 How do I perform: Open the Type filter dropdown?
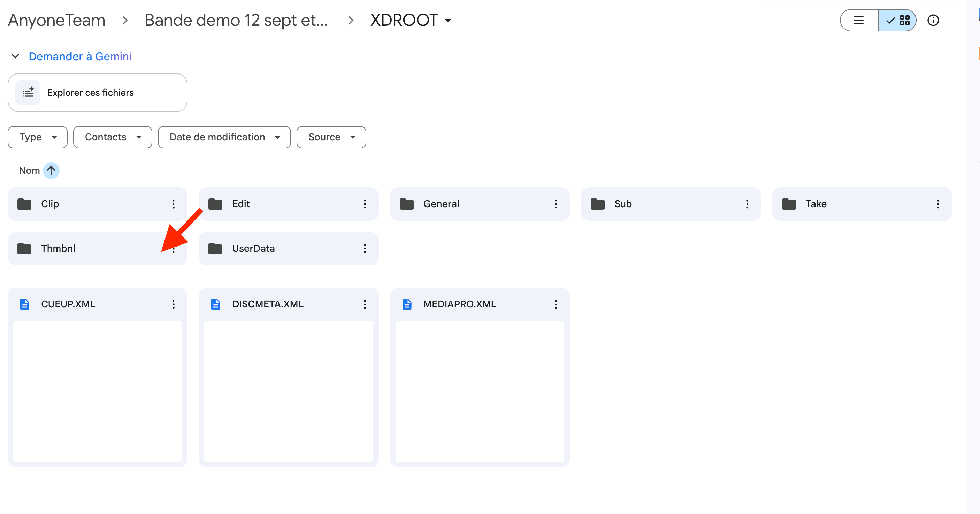coord(37,137)
